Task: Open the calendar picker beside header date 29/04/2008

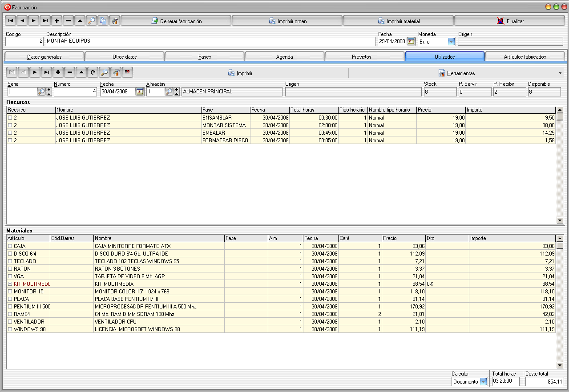Action: tap(411, 41)
